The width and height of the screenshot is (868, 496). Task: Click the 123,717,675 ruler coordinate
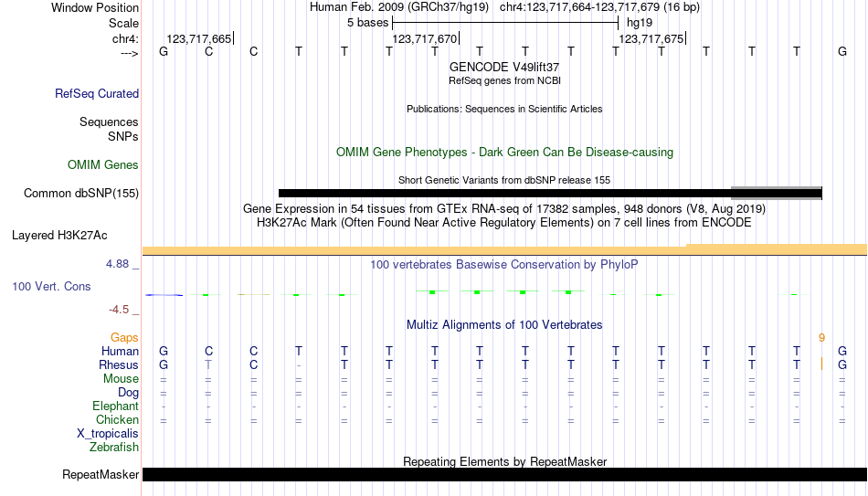651,38
